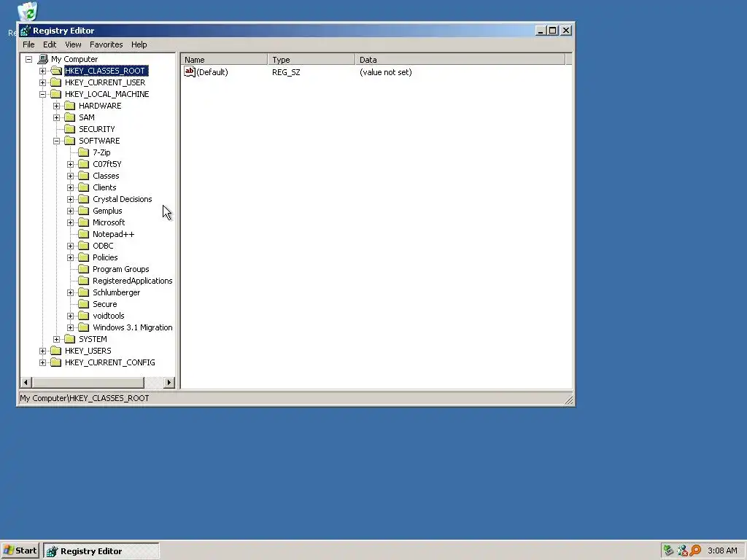Open the Edit menu

(50, 44)
